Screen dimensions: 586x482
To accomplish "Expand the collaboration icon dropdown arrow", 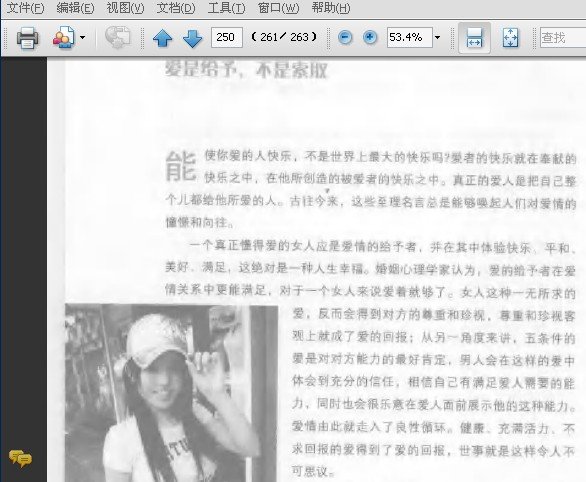I will click(x=83, y=37).
